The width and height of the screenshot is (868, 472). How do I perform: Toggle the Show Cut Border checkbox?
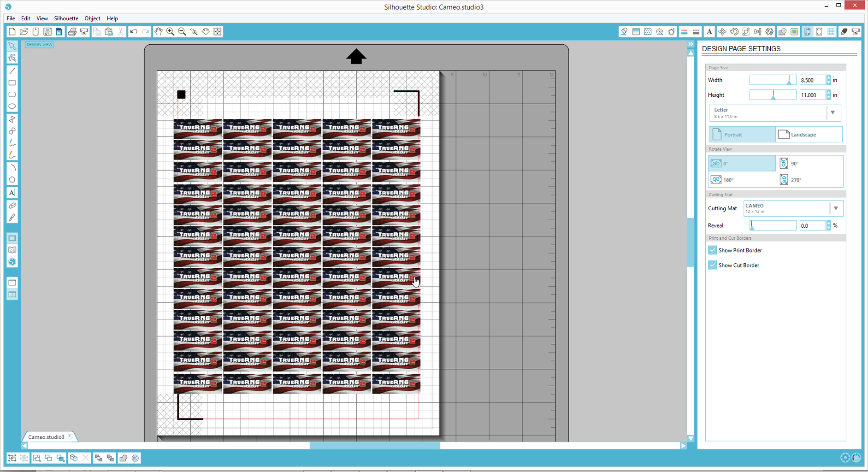click(713, 265)
